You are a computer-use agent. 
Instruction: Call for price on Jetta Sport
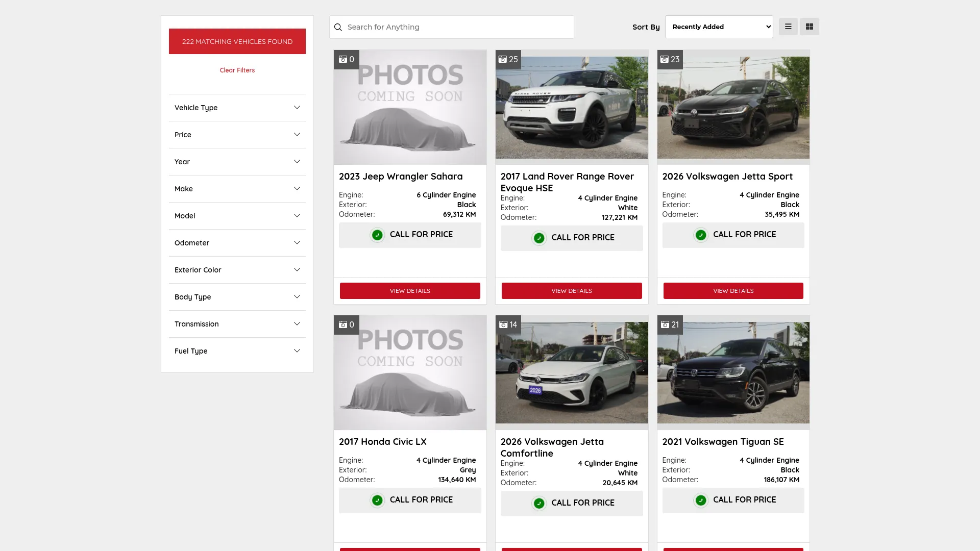(733, 235)
